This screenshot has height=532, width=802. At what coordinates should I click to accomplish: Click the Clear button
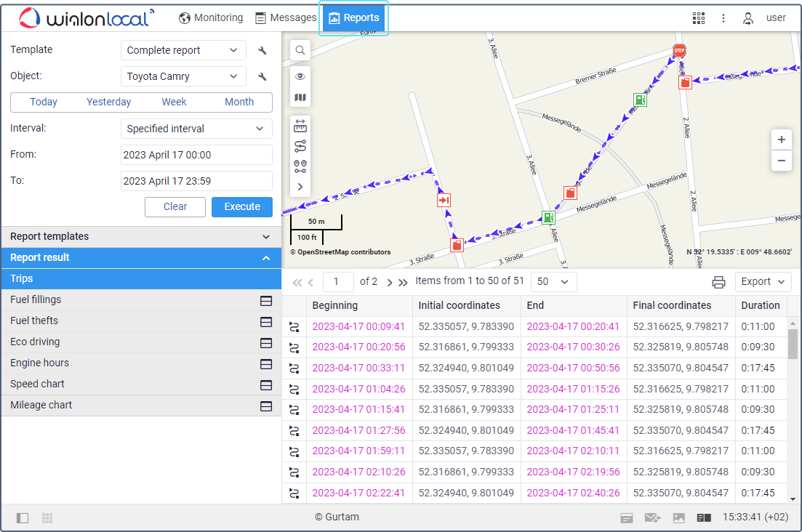[x=175, y=207]
